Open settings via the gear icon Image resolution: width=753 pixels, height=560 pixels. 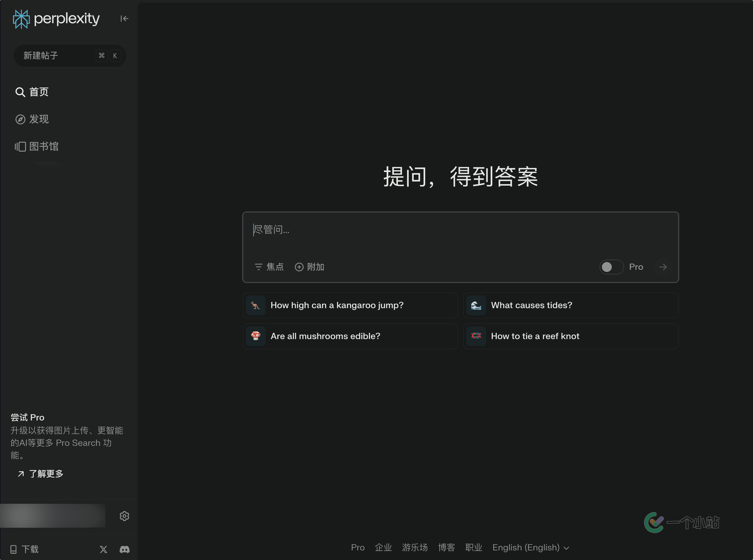click(x=124, y=516)
